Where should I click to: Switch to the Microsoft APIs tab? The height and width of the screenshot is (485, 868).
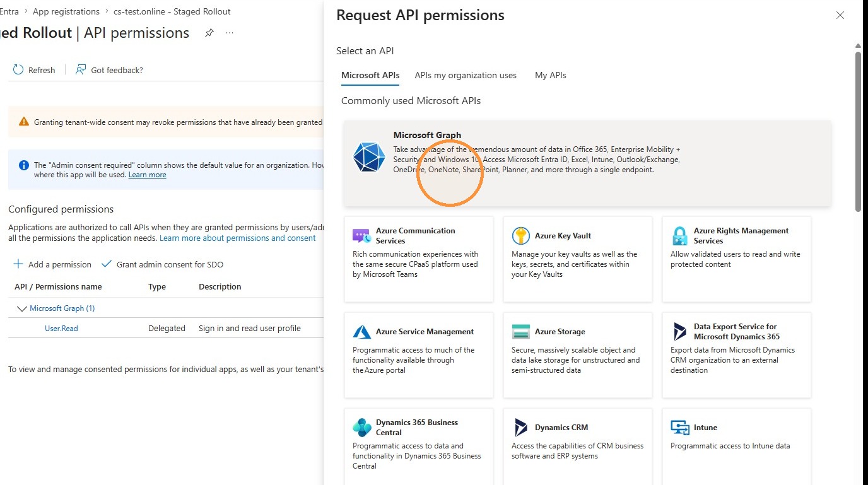point(370,75)
